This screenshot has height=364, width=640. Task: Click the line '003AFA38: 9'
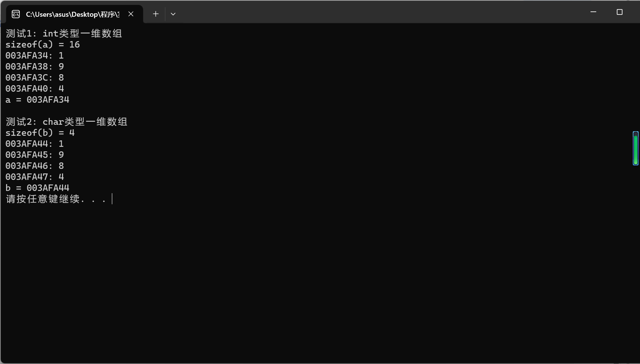[35, 67]
